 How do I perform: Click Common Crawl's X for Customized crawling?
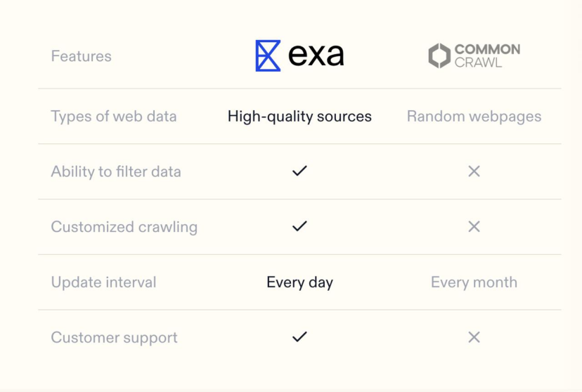pyautogui.click(x=474, y=227)
